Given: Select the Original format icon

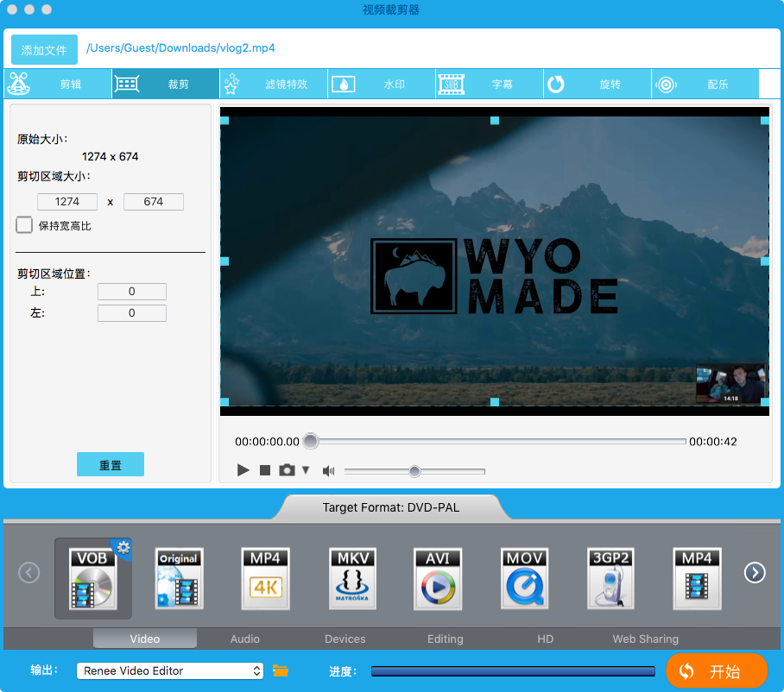Looking at the screenshot, I should tap(179, 579).
